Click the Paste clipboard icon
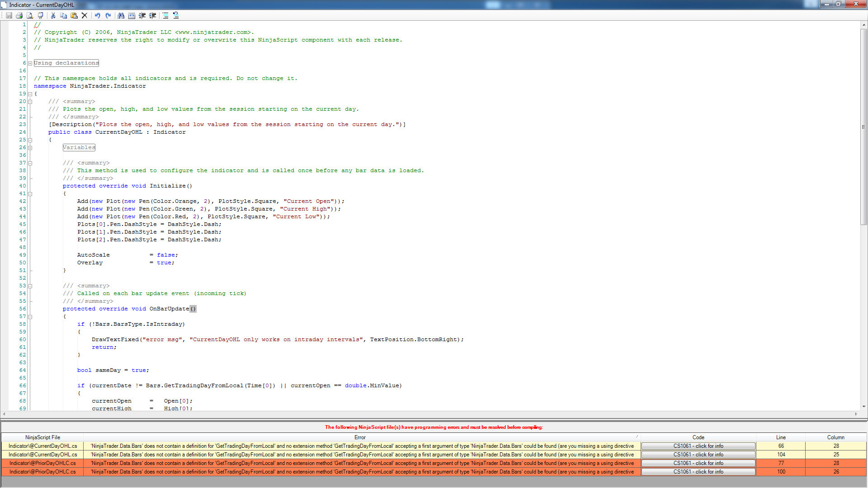The image size is (868, 488). click(x=74, y=15)
